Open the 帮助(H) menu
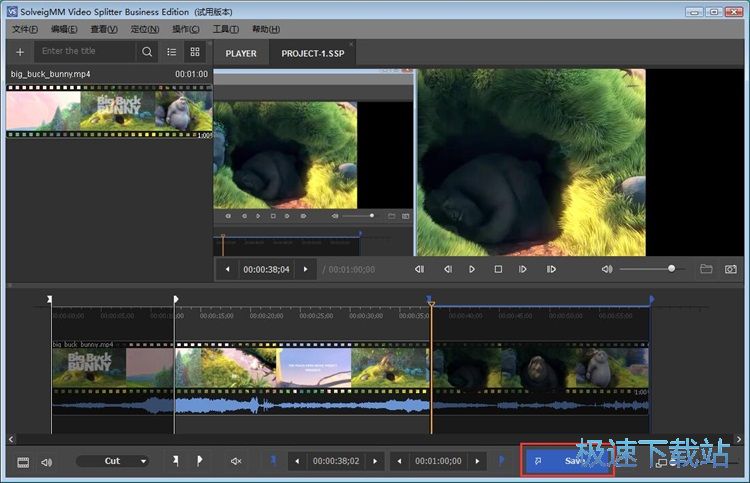750x483 pixels. tap(266, 29)
